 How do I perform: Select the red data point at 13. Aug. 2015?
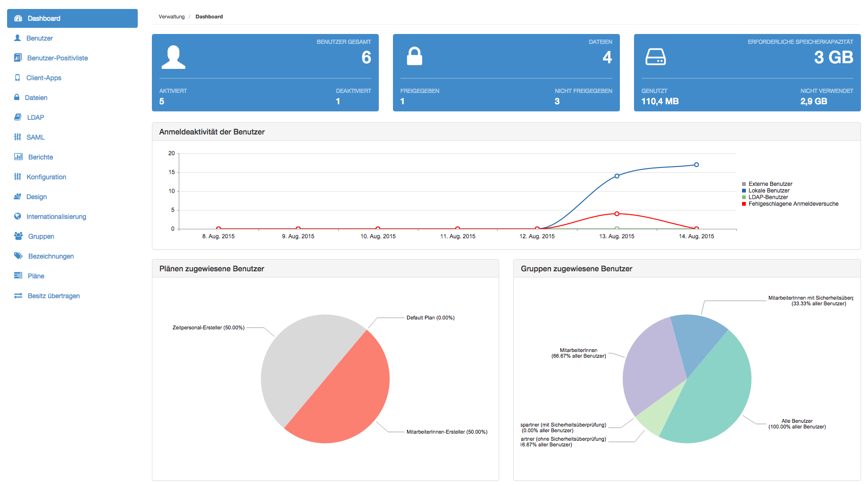pyautogui.click(x=617, y=214)
